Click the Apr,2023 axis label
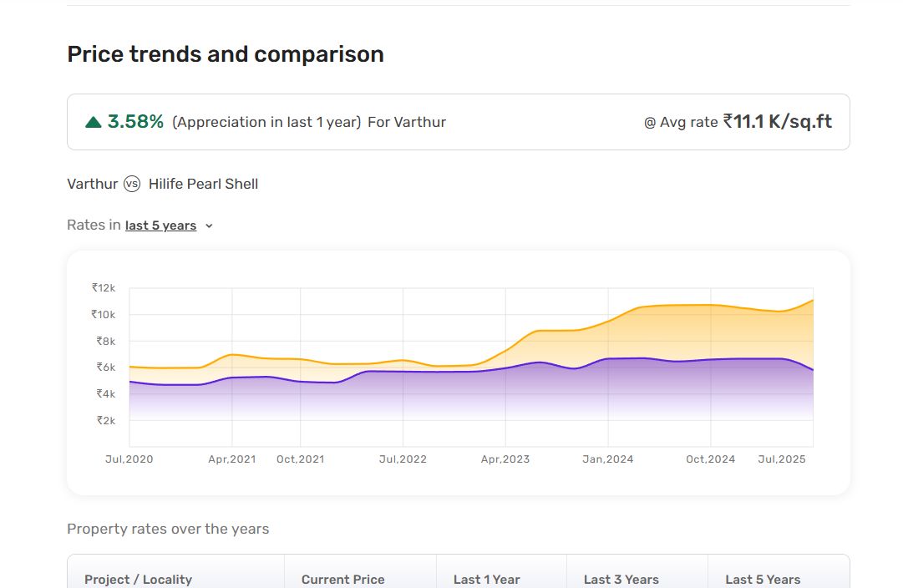This screenshot has width=903, height=588. (x=505, y=459)
